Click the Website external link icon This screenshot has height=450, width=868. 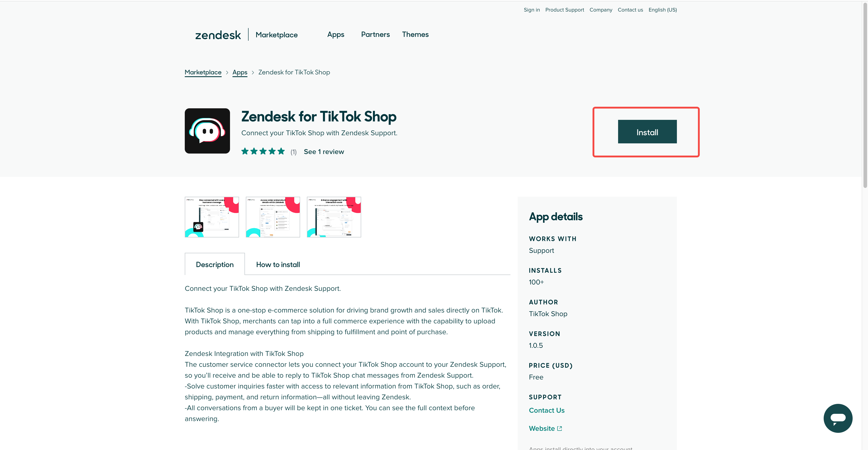(x=559, y=429)
